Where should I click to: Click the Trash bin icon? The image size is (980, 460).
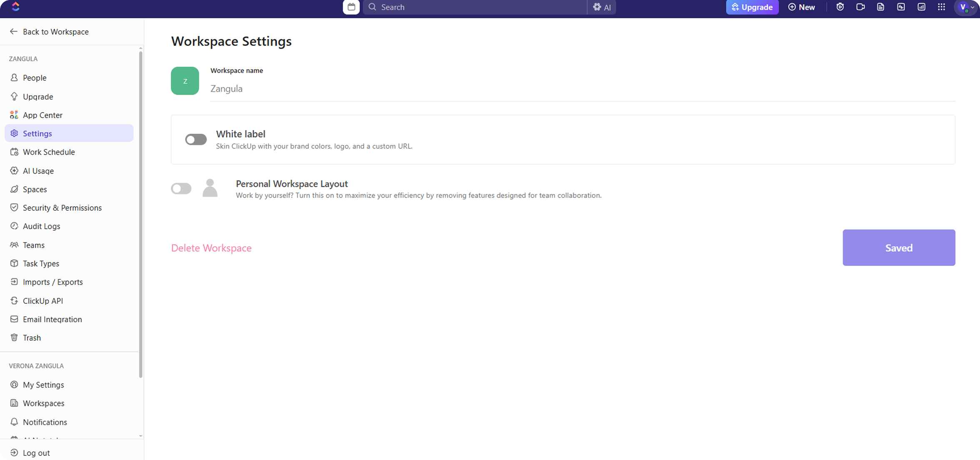(14, 337)
